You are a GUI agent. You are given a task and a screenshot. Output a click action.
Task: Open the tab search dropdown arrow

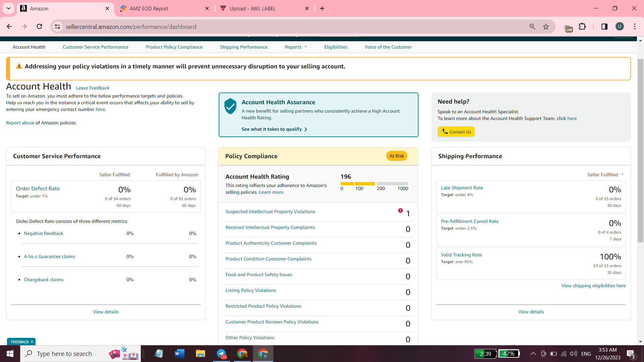coord(8,8)
